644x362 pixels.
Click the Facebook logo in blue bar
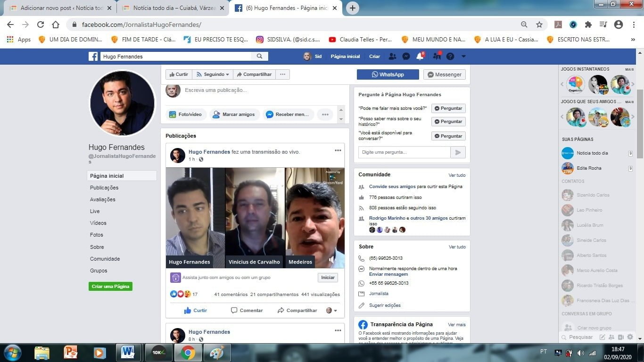click(93, 57)
